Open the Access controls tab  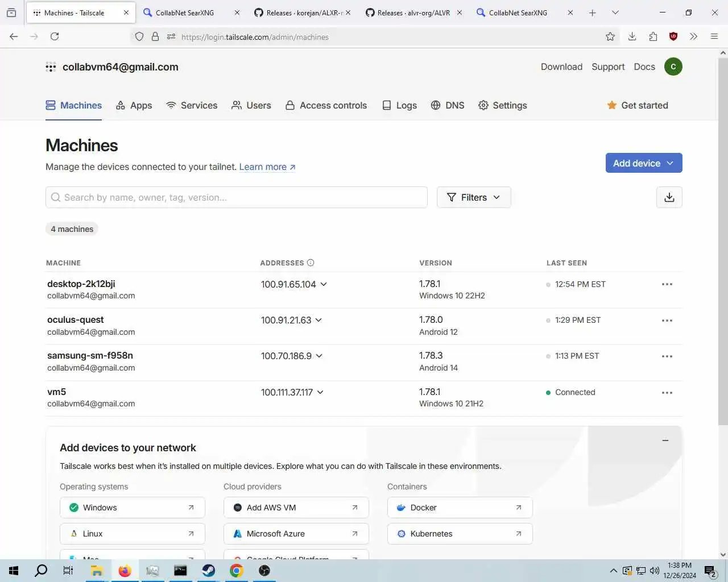pyautogui.click(x=326, y=105)
